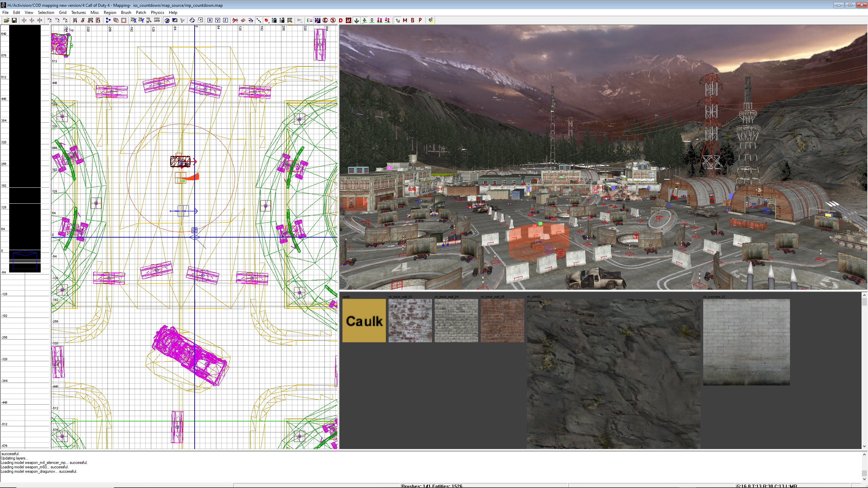Click the green down-arrow drop icon
Screen dimensions: 868x488
356,20
